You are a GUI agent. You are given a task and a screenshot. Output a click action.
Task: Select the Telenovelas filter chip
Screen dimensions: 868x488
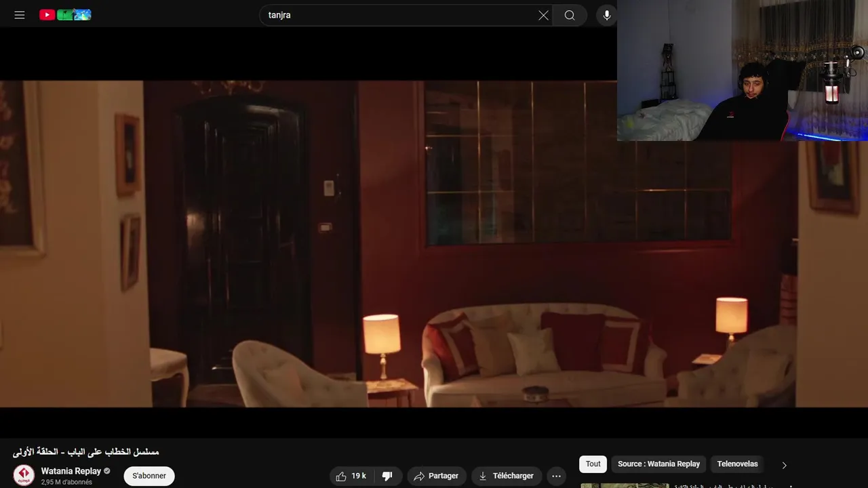point(737,464)
